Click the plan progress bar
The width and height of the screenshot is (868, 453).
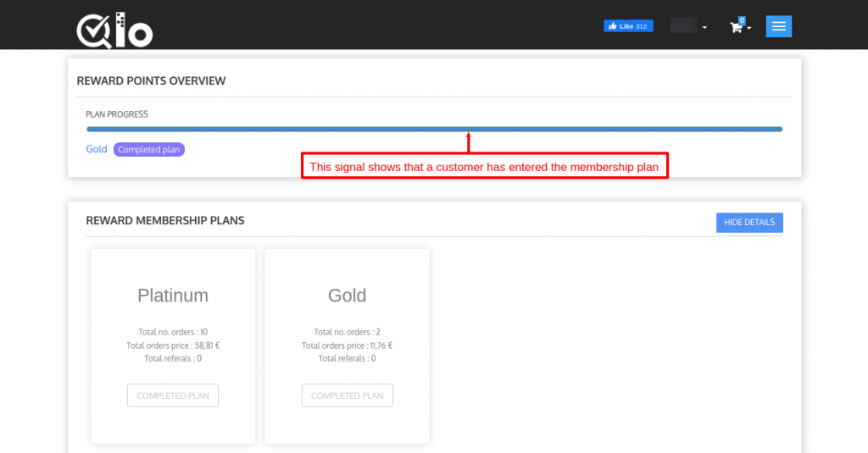pyautogui.click(x=435, y=130)
